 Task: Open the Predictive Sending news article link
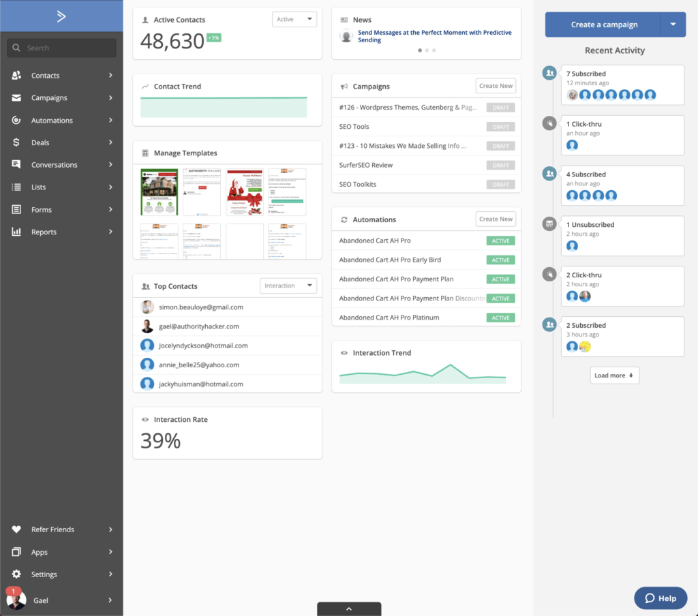[434, 36]
